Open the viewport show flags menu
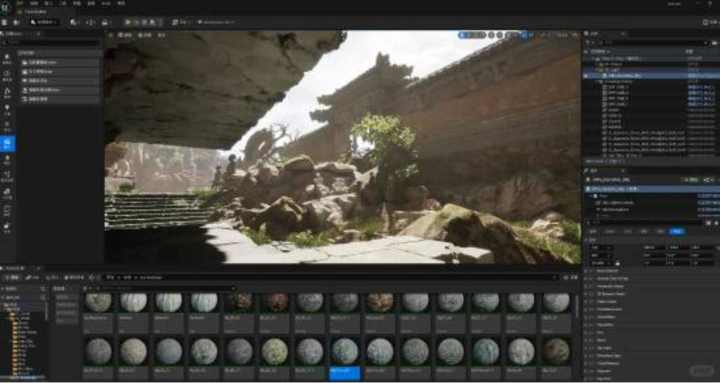Screen dimensions: 720x383 click(x=161, y=35)
